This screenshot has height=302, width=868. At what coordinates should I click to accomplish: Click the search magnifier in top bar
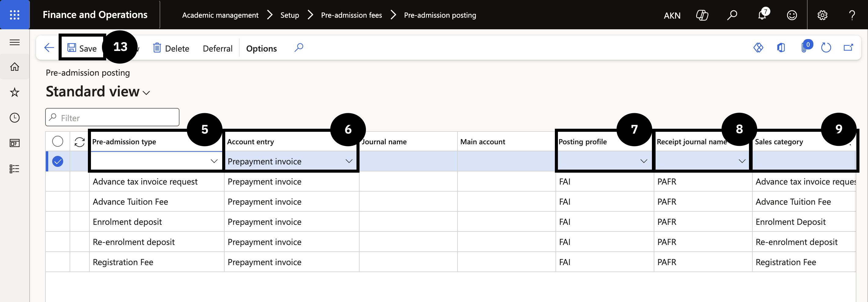(x=732, y=15)
